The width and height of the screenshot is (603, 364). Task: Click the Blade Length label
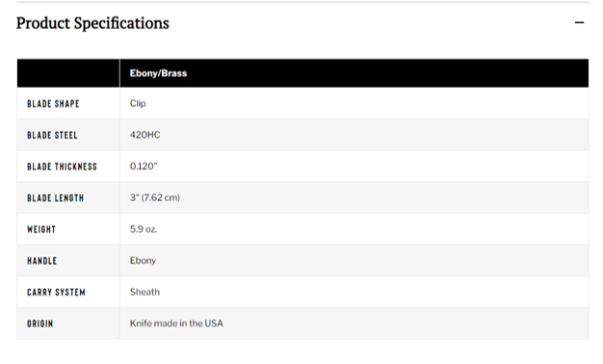(55, 198)
